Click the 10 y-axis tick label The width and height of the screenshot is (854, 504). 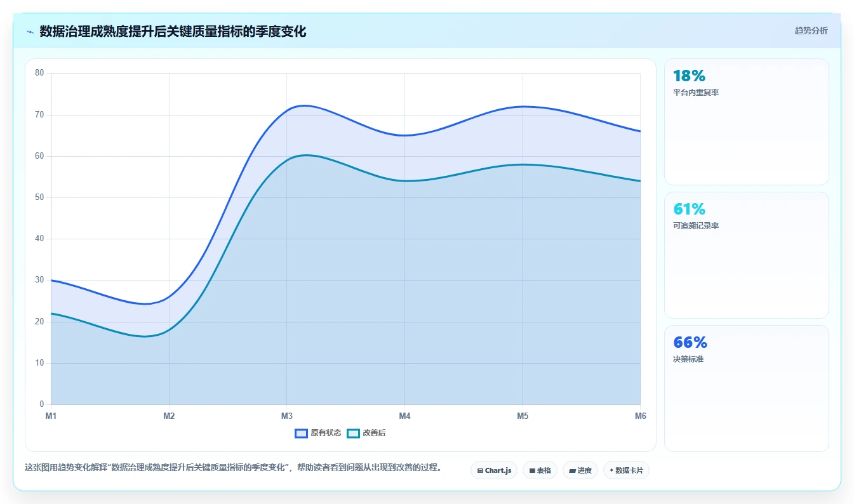39,363
